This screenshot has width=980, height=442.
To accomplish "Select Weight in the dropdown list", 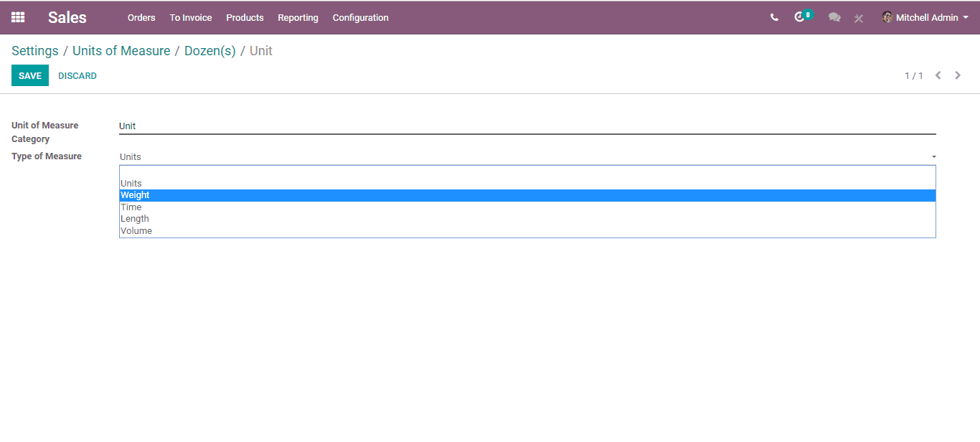I will [x=527, y=195].
